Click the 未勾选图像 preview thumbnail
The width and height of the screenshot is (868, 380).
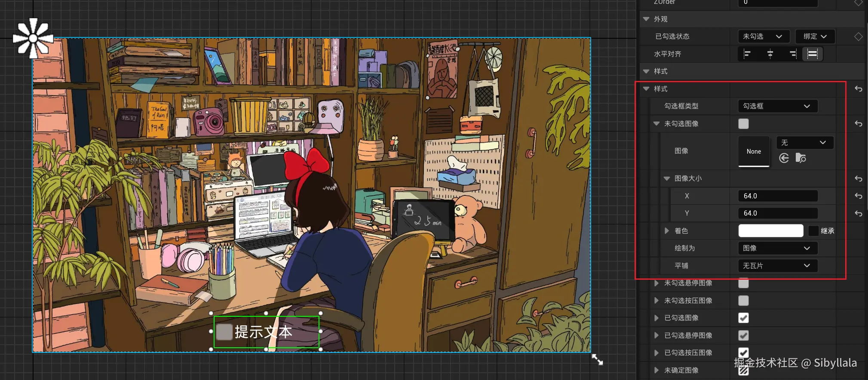coord(743,124)
